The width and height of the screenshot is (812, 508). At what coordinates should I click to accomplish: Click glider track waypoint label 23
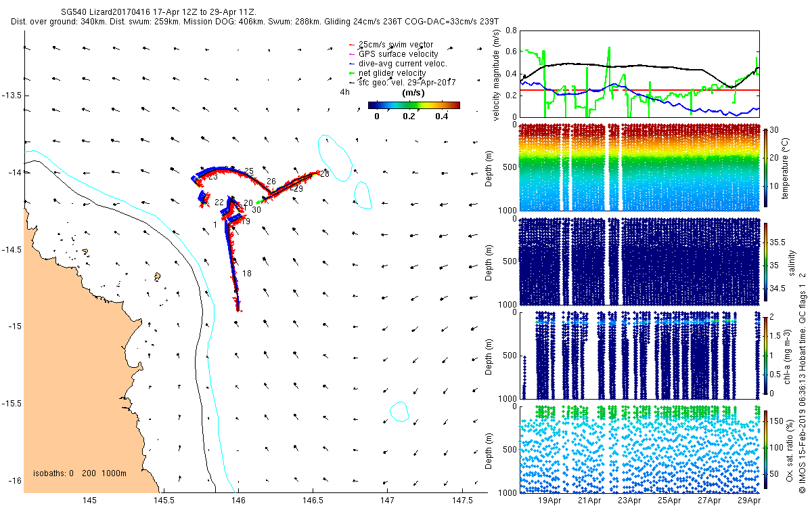(x=212, y=177)
